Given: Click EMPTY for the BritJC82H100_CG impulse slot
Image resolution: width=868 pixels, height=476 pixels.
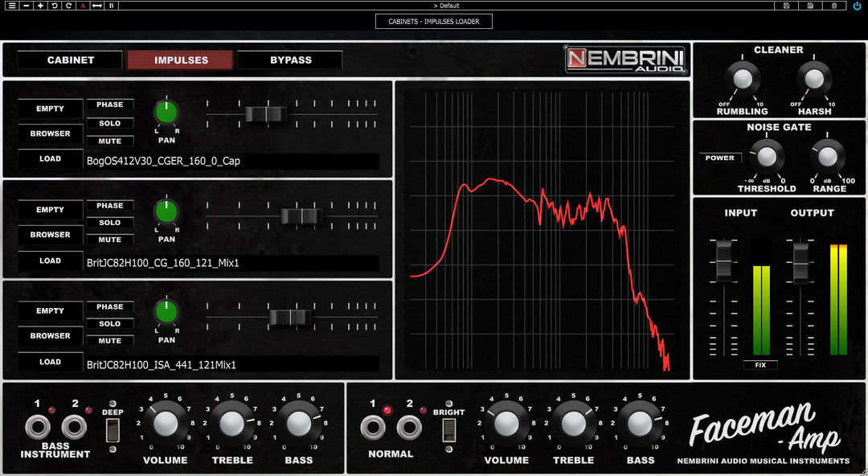Looking at the screenshot, I should pyautogui.click(x=51, y=210).
